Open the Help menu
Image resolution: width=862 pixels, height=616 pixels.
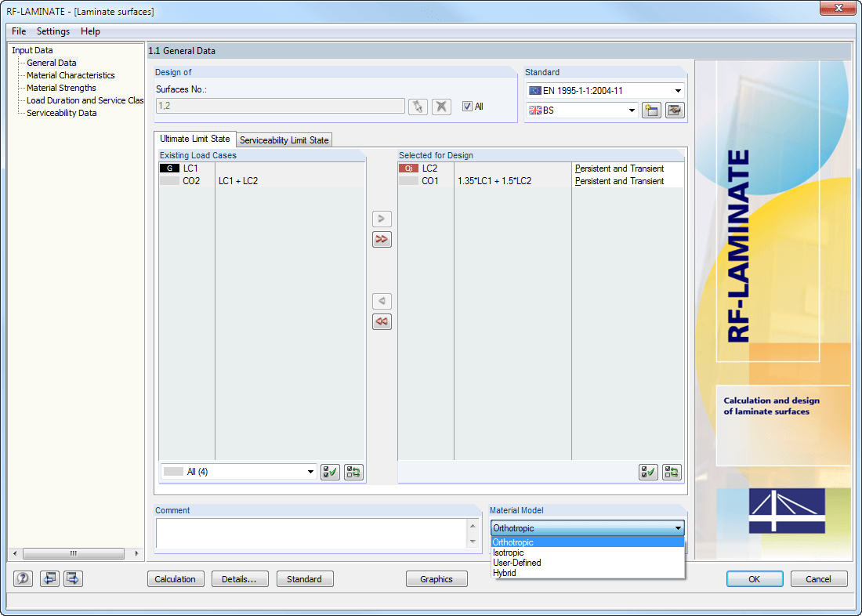(90, 31)
